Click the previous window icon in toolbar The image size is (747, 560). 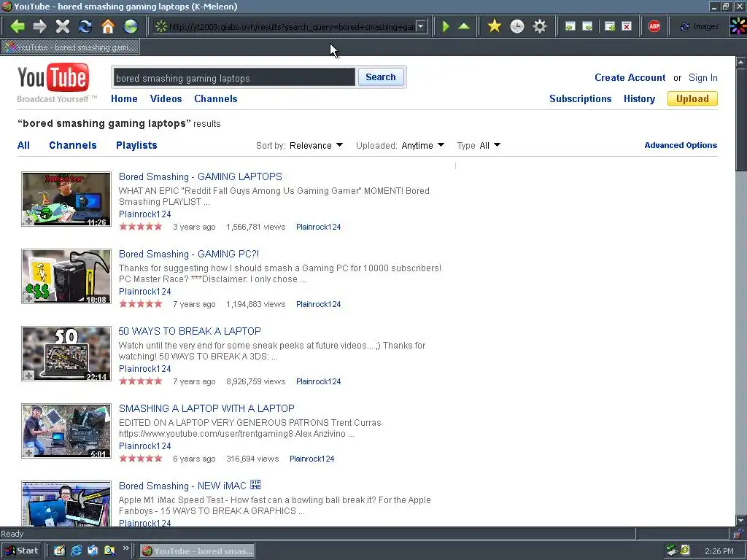pyautogui.click(x=570, y=27)
